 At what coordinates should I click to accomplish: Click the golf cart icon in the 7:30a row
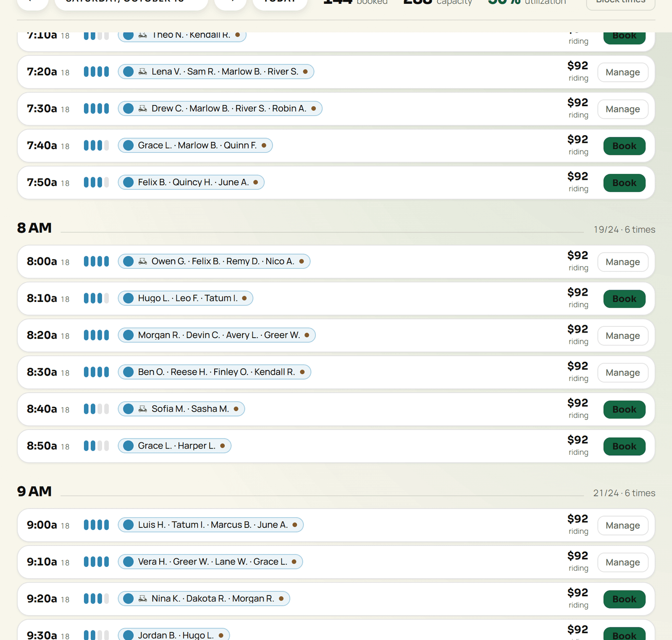[143, 108]
